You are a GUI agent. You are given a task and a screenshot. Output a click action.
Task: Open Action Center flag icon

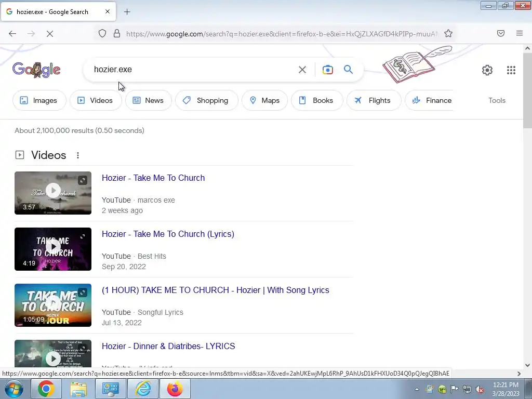point(454,389)
